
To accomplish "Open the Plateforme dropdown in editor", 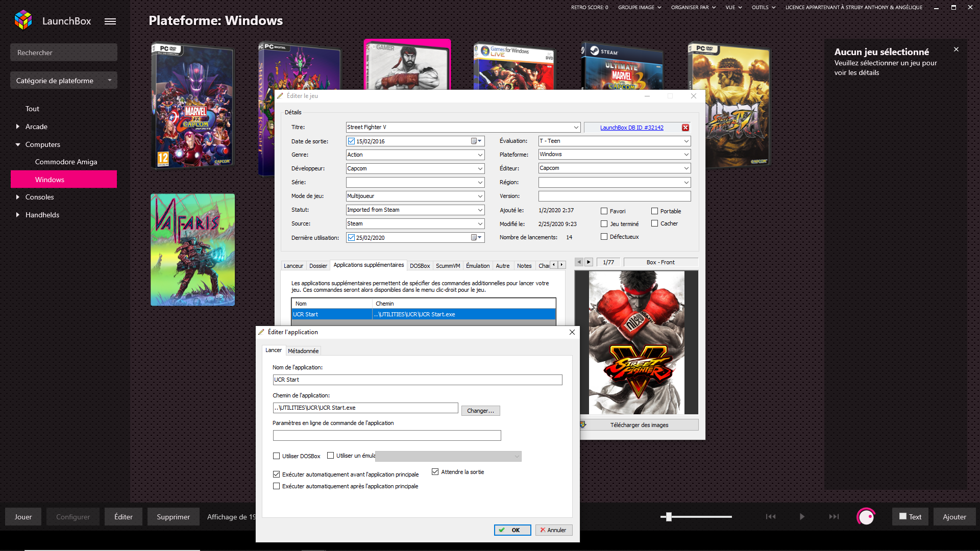I will click(x=687, y=154).
